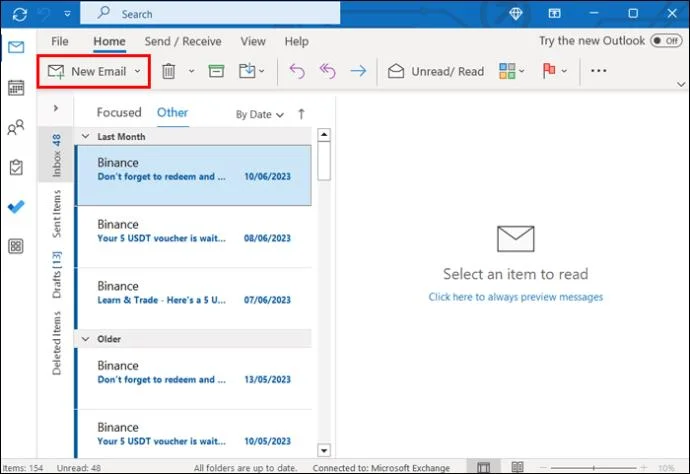The width and height of the screenshot is (690, 474).
Task: Open the To Do checkmark icon
Action: (16, 206)
